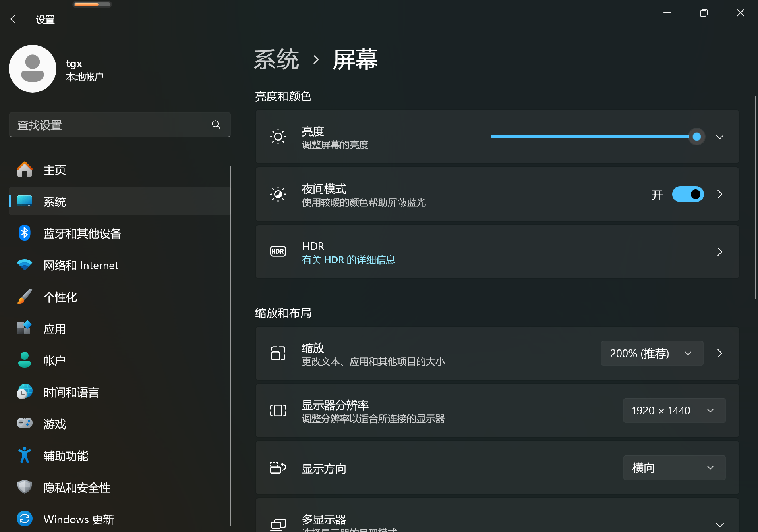
Task: Select 个性化 in the sidebar
Action: tap(119, 297)
